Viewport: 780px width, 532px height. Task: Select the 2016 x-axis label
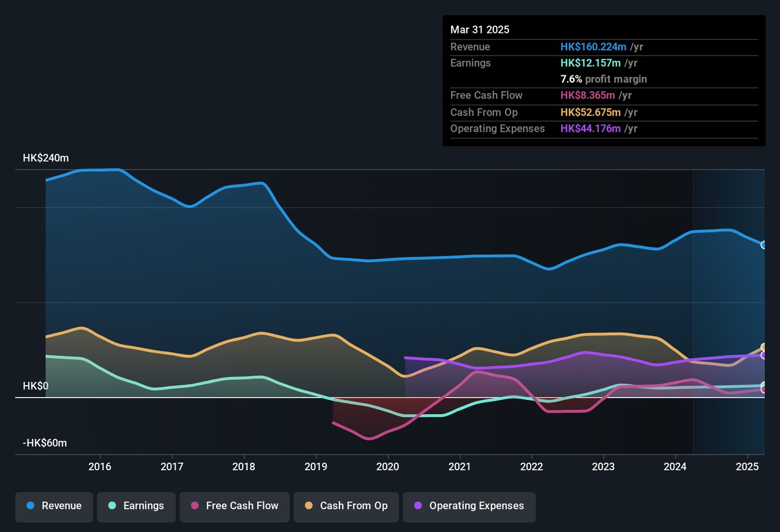(x=100, y=467)
